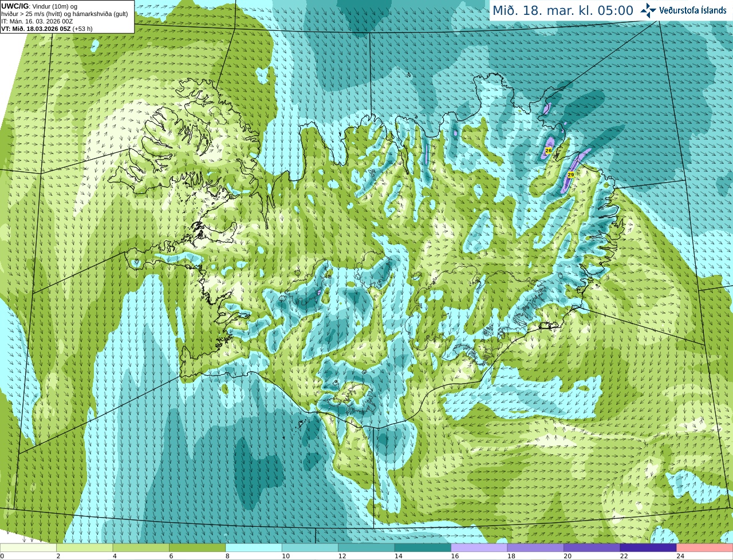Pick the 4–6 m/s green legend swatch
Image resolution: width=733 pixels, height=560 pixels.
pos(141,547)
